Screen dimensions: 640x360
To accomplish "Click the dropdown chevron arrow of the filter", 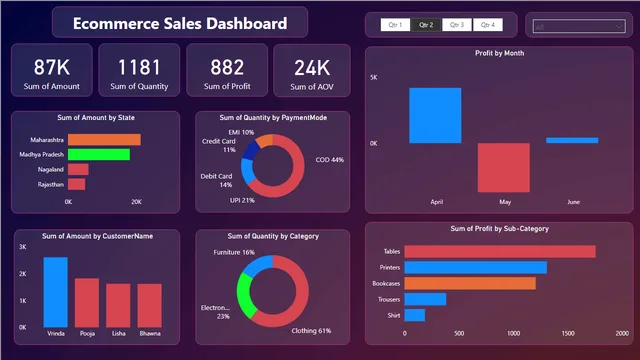I will pos(619,27).
